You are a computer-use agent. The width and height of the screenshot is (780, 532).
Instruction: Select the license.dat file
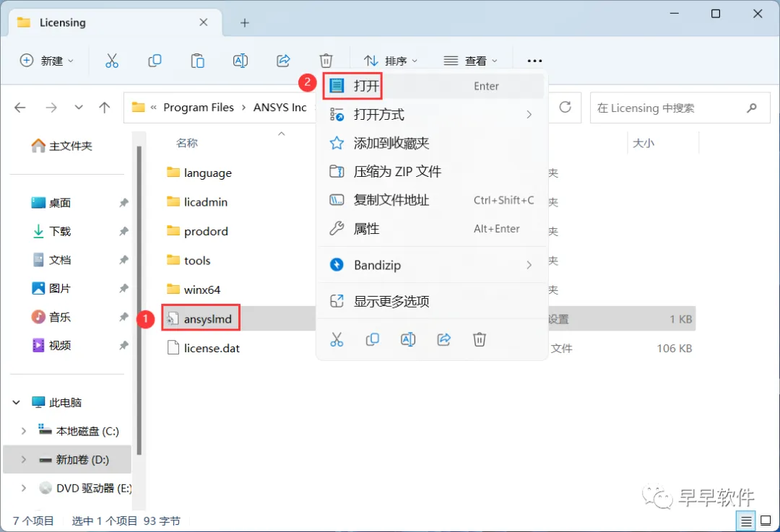coord(204,348)
